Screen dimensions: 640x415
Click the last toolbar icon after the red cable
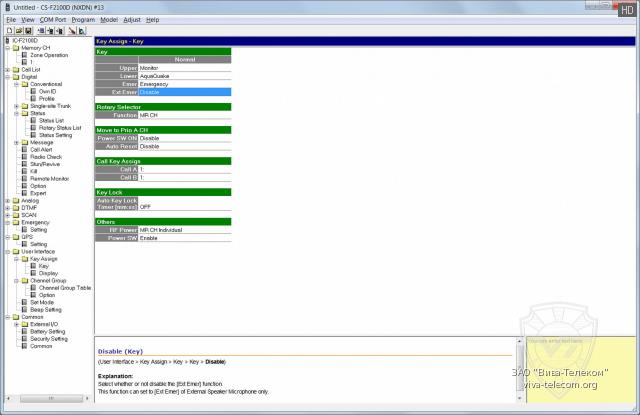click(x=82, y=31)
